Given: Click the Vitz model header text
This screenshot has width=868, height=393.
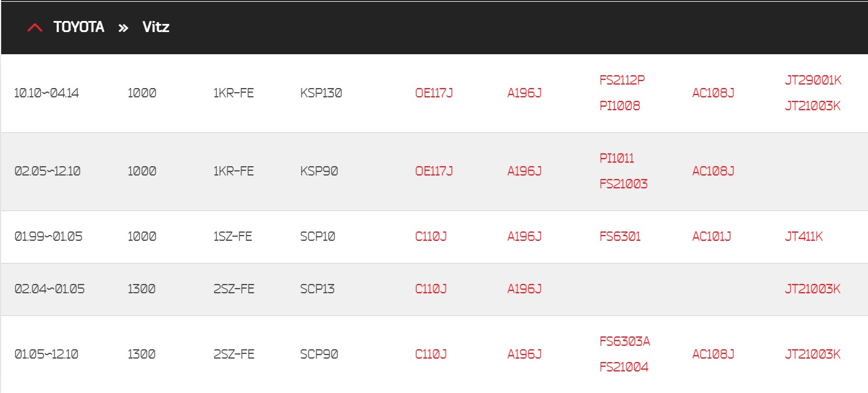Looking at the screenshot, I should (156, 27).
